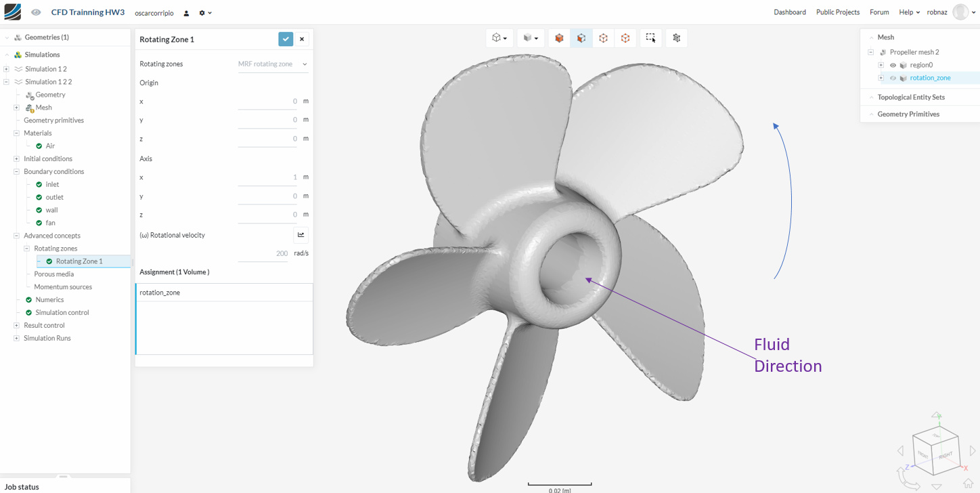This screenshot has height=493, width=980.
Task: Toggle visibility of rotation_zone
Action: point(893,78)
